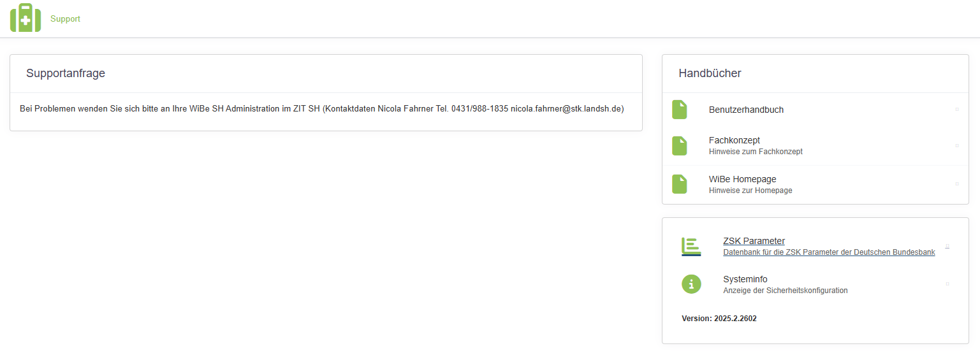Open the Fachkonzept title link
Screen dimensions: 980x353
[x=734, y=140]
